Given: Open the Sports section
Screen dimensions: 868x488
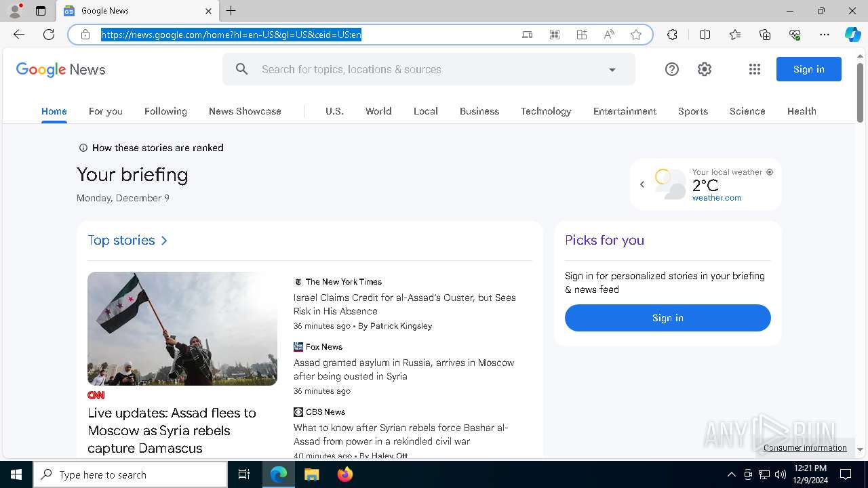Looking at the screenshot, I should pyautogui.click(x=693, y=111).
